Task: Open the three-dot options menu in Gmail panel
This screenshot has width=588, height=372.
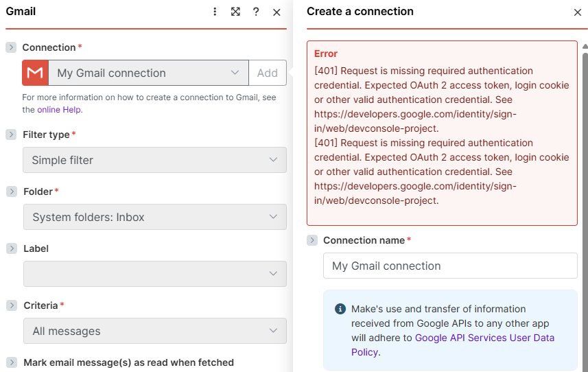Action: point(215,12)
